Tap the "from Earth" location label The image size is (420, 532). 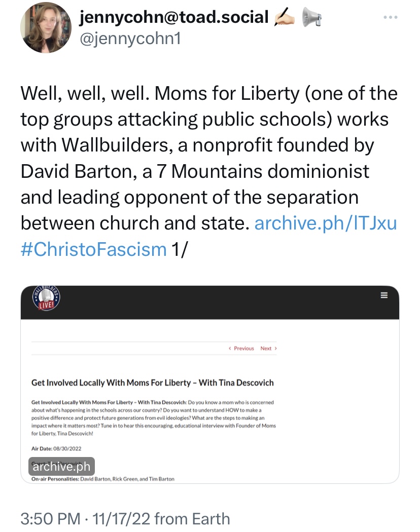coord(192,519)
